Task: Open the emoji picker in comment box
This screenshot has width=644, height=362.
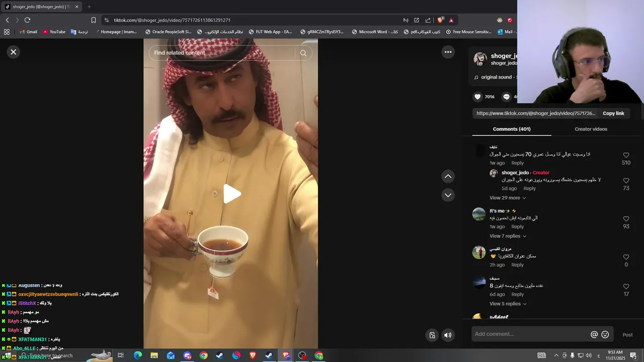Action: [x=605, y=334]
